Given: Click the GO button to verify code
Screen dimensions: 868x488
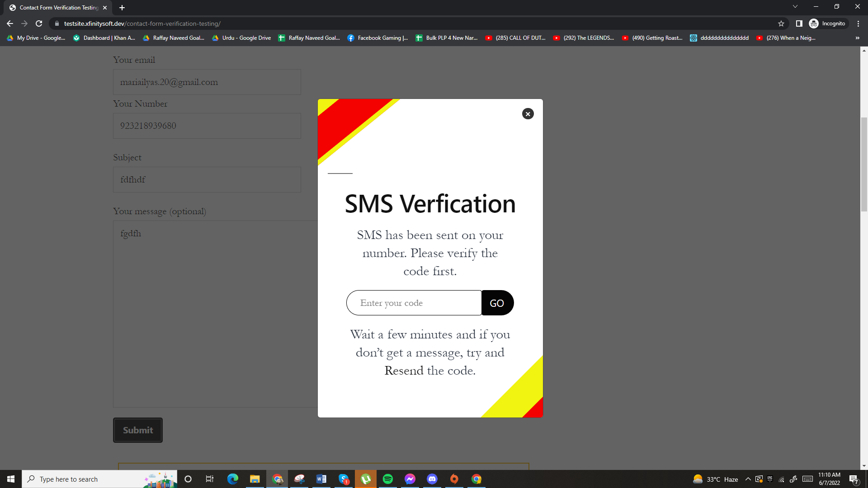Looking at the screenshot, I should pos(496,303).
